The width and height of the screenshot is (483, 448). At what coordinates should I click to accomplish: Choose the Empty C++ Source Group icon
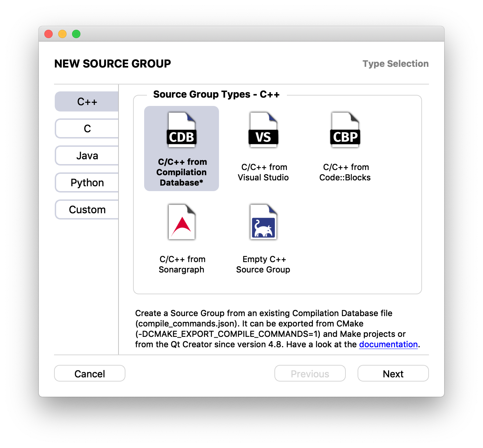(263, 222)
